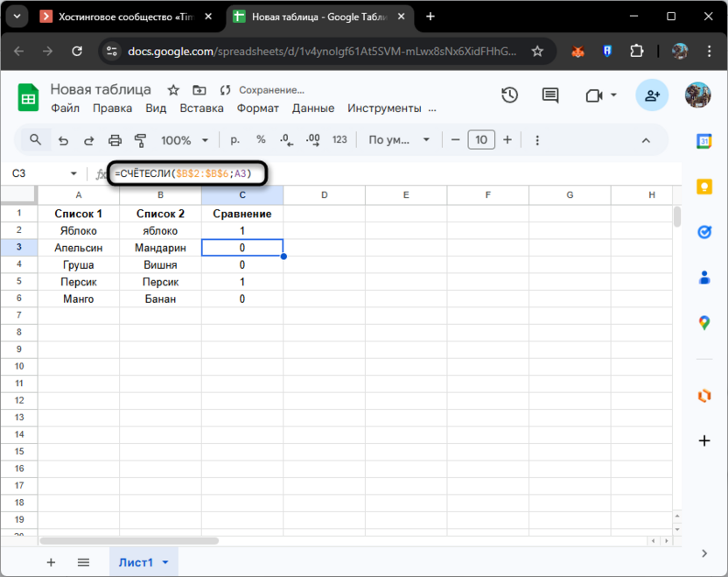Viewport: 728px width, 577px height.
Task: Click the Share button
Action: tap(652, 95)
